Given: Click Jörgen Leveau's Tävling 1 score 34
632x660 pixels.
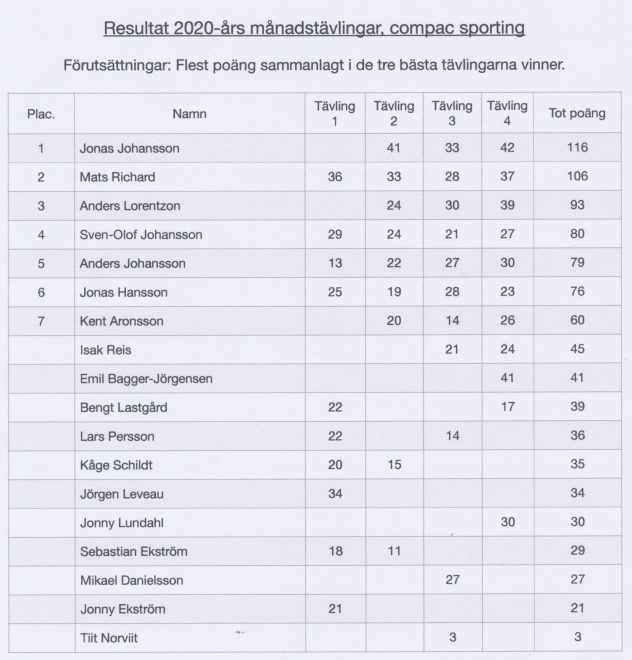Looking at the screenshot, I should point(335,493).
